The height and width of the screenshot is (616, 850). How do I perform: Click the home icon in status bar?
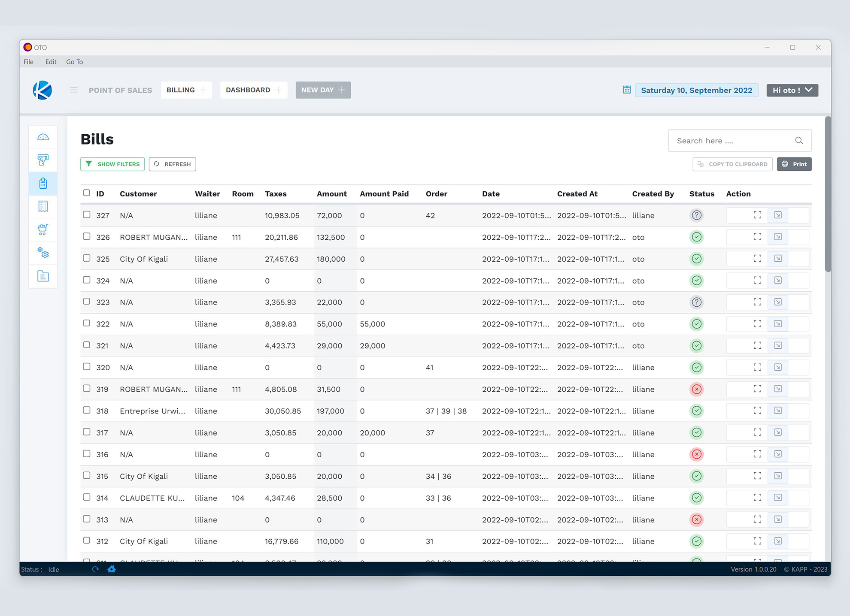coord(112,569)
